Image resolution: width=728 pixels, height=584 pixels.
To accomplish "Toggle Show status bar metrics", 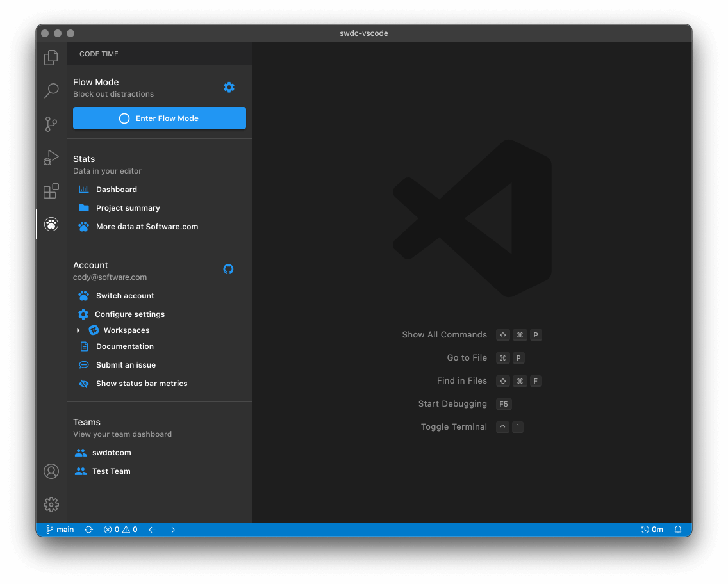I will tap(141, 384).
